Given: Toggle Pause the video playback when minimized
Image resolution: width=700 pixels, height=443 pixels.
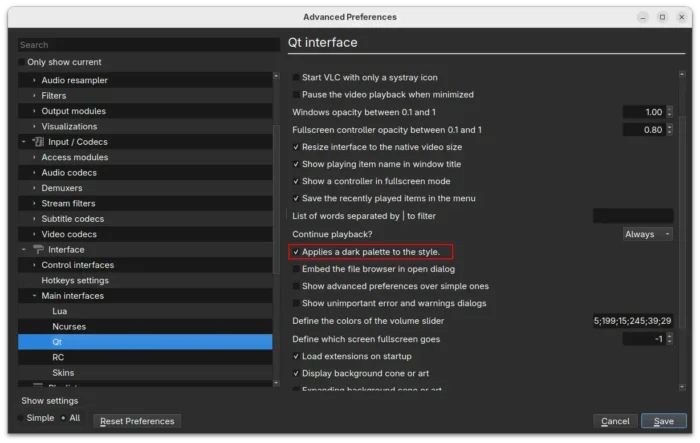Looking at the screenshot, I should (x=296, y=95).
